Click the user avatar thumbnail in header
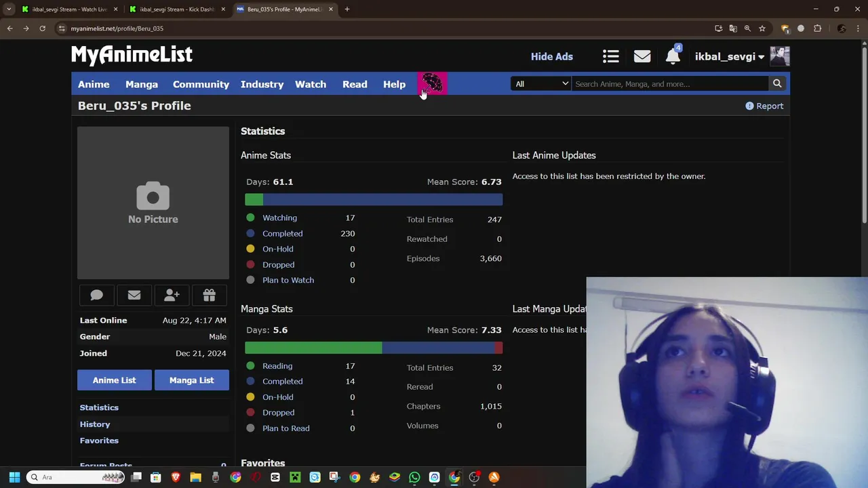Screen dimensions: 868x488 (x=780, y=56)
